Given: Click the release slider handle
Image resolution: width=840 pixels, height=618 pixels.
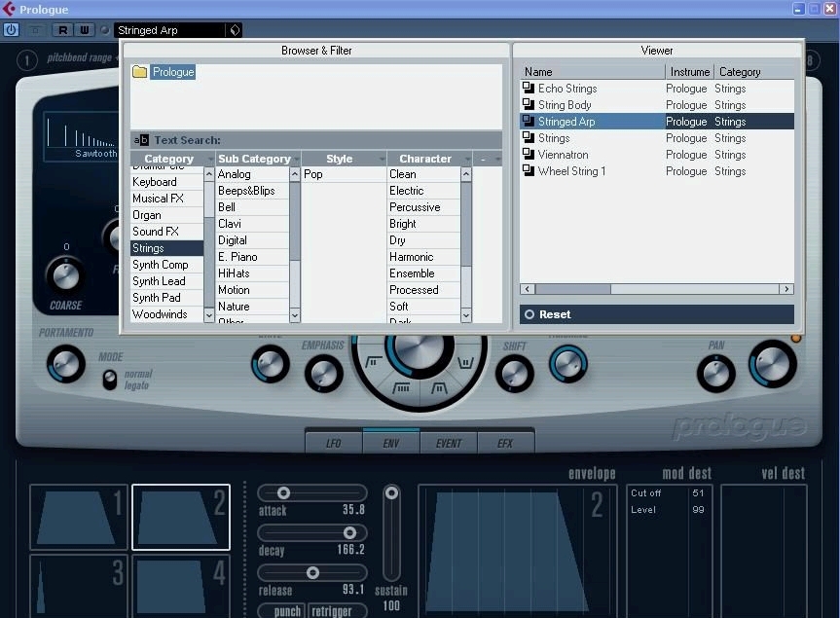Looking at the screenshot, I should coord(312,573).
